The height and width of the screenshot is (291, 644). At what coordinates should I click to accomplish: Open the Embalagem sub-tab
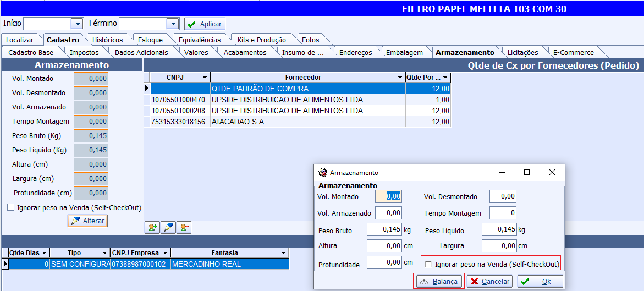pos(404,53)
